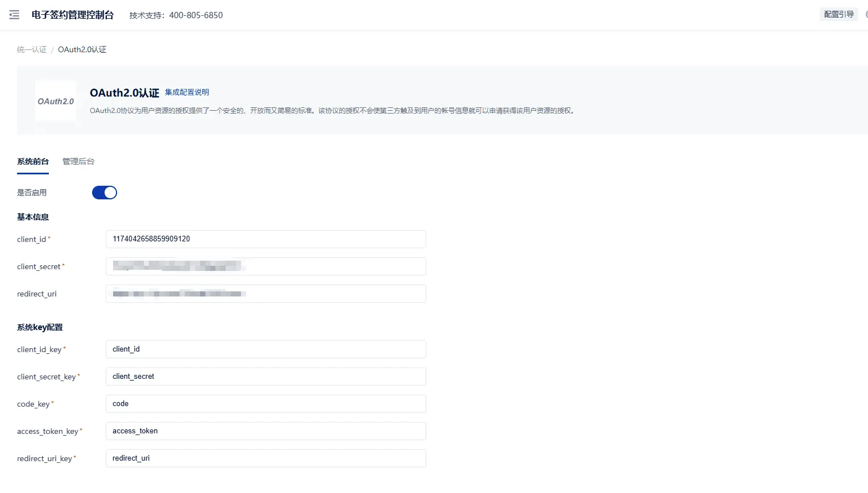Go to 统一认证 in the breadcrumb
Screen dimensions: 868x493
[x=32, y=49]
